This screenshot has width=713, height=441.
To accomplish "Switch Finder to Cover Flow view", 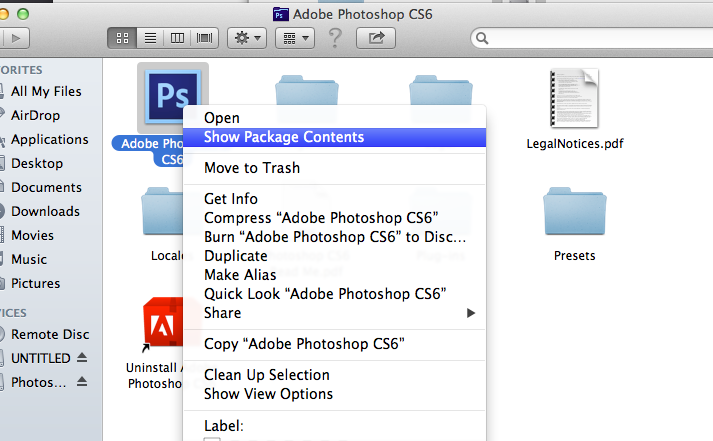I will click(x=204, y=38).
